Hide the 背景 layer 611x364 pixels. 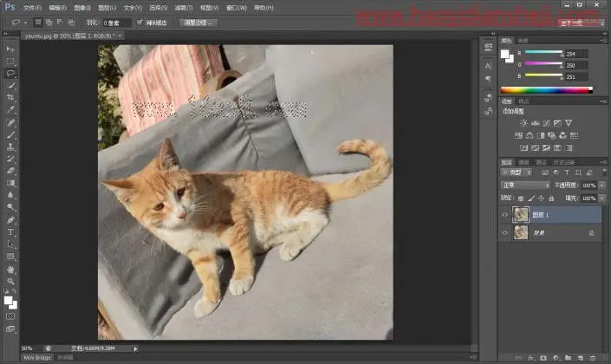(x=504, y=232)
